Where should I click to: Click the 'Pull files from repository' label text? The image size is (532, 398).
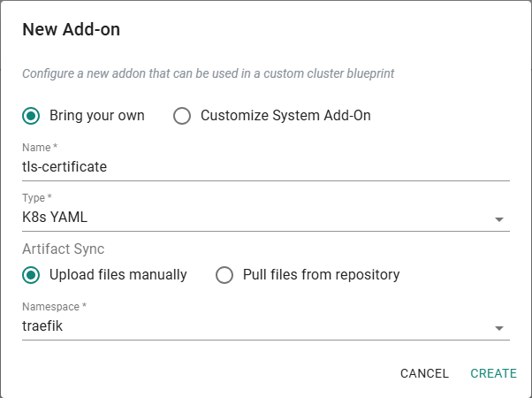322,275
